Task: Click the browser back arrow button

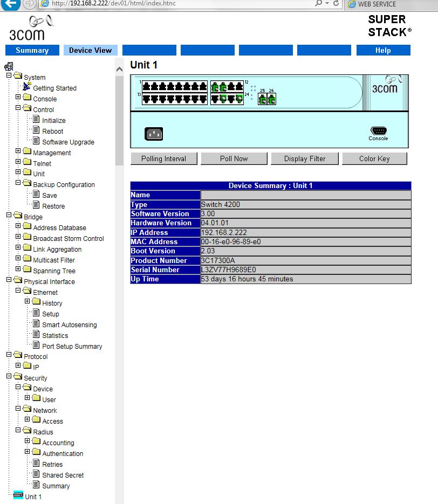Action: pos(11,4)
